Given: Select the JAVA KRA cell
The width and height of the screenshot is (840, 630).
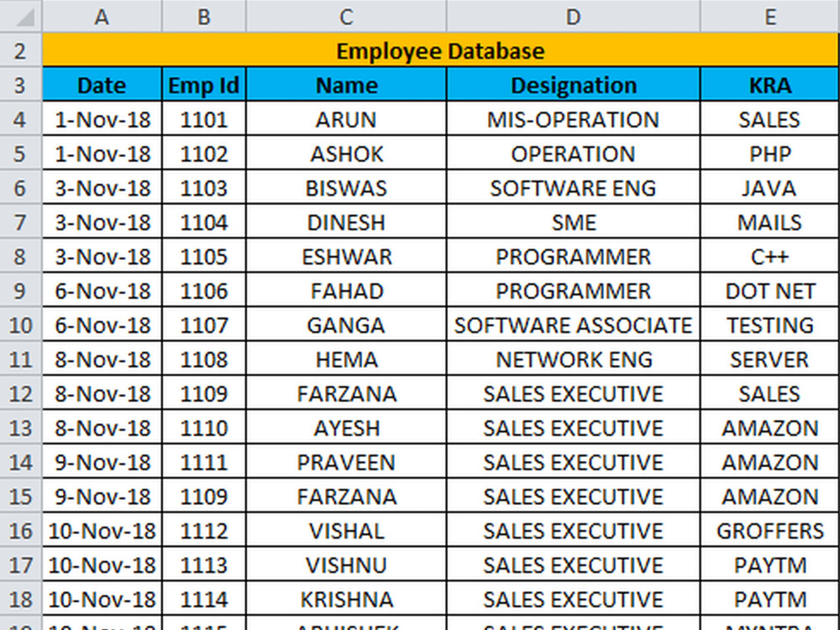Looking at the screenshot, I should point(769,187).
